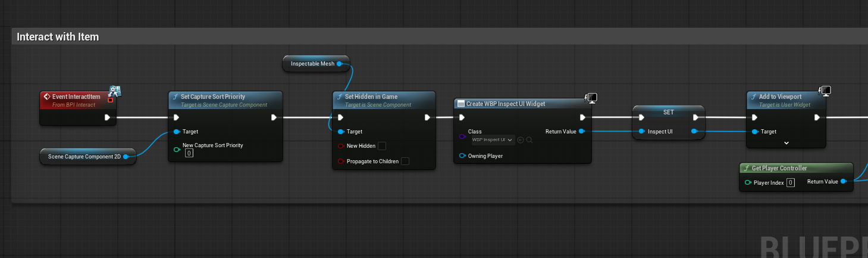
Task: Expand the Add to Viewport advanced pins
Action: coord(786,143)
